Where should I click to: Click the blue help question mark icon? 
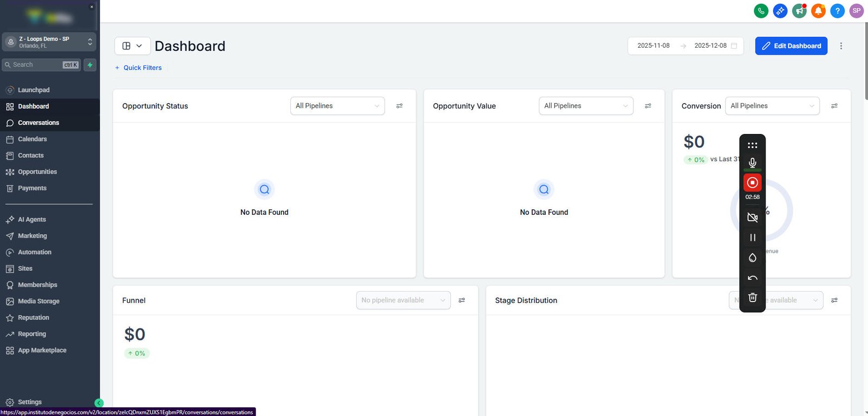(838, 11)
